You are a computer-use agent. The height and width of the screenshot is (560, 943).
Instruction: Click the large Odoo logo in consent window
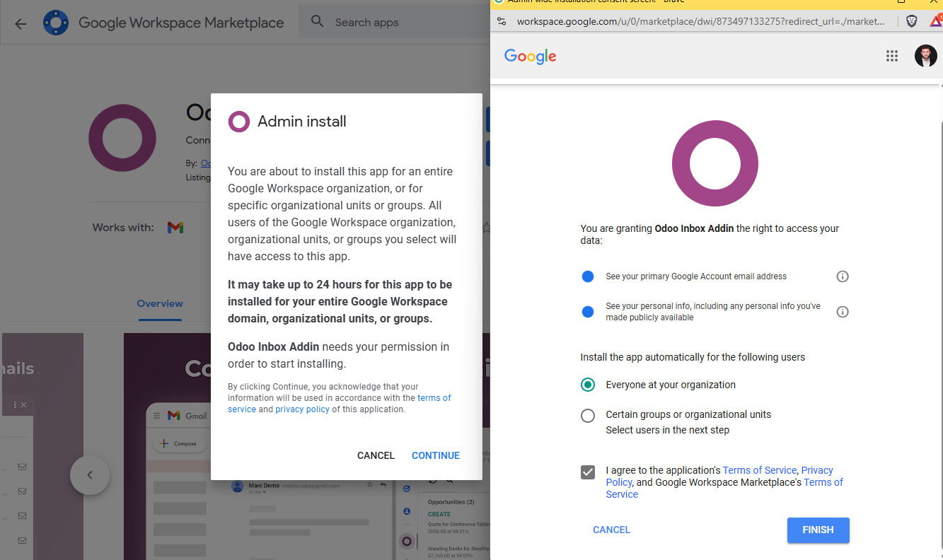click(x=715, y=163)
